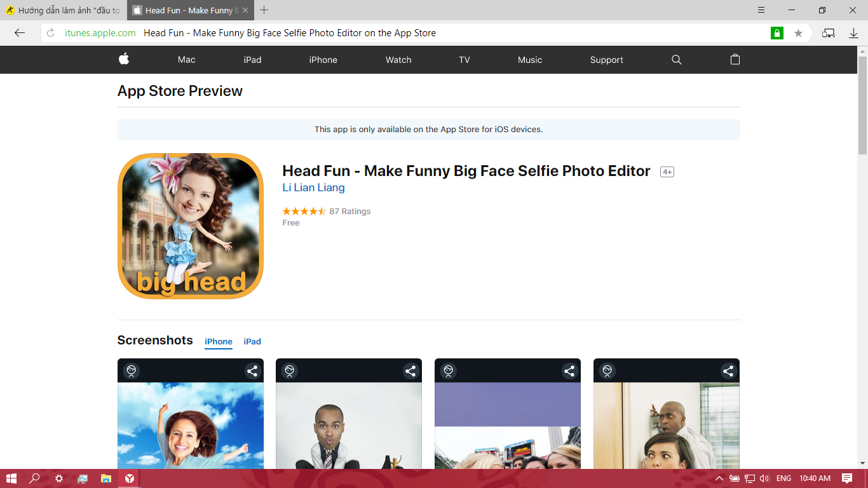Viewport: 868px width, 488px height.
Task: Open the photo app taskbar icon
Action: 83,478
